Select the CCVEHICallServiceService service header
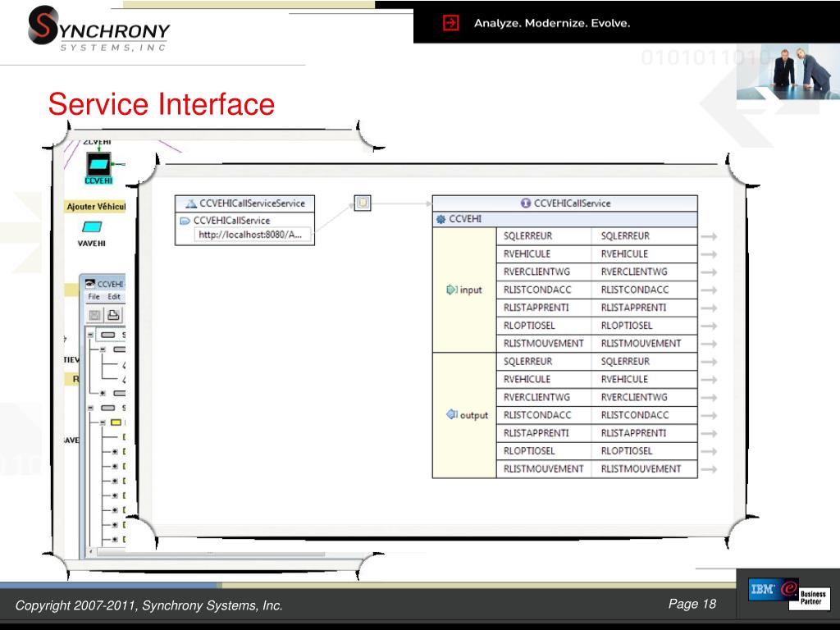 [x=244, y=203]
